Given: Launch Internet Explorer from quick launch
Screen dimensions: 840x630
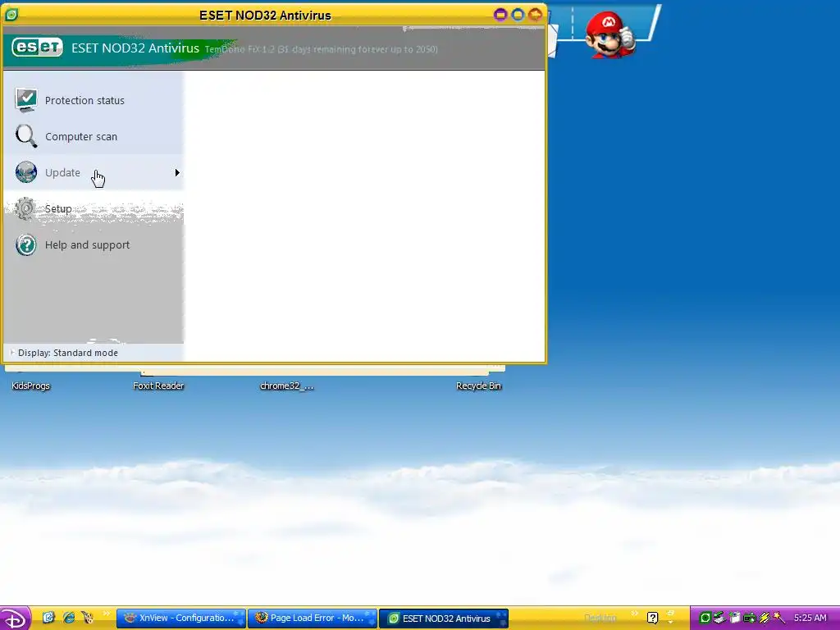Looking at the screenshot, I should pos(69,618).
